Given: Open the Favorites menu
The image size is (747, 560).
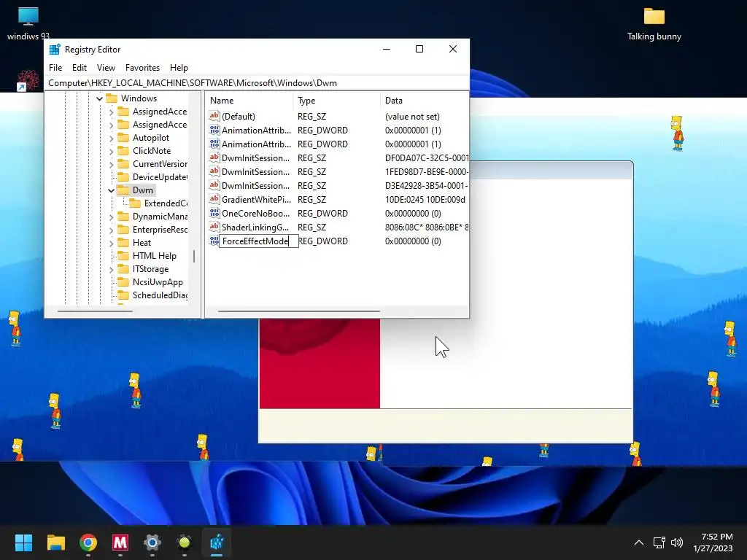Looking at the screenshot, I should tap(142, 68).
